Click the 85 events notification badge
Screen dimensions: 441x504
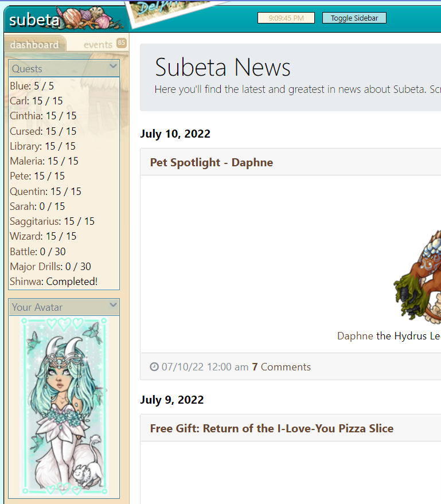click(121, 43)
